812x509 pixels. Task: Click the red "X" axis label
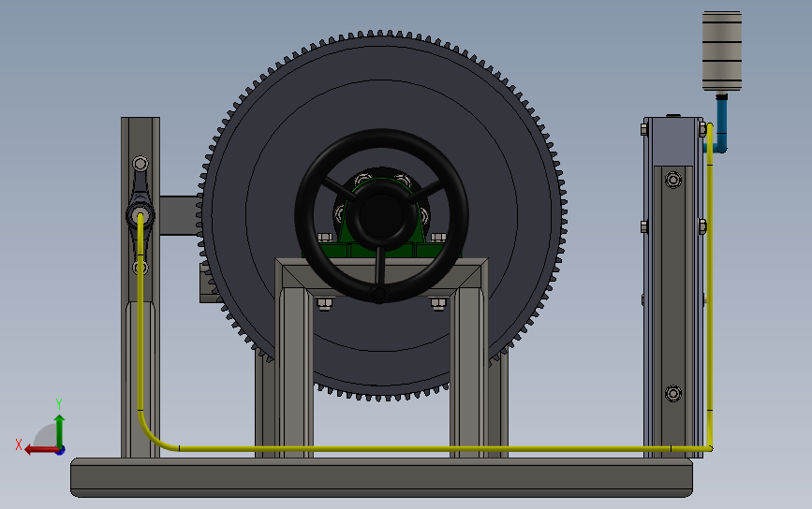19,444
